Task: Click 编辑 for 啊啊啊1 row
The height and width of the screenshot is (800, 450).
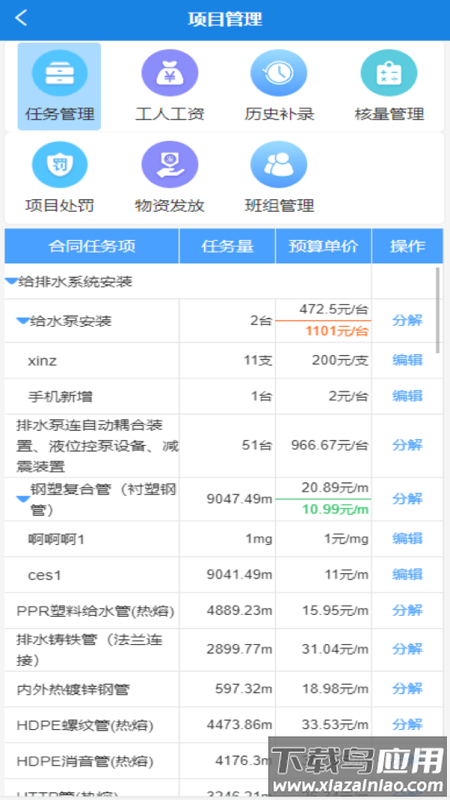Action: 407,538
